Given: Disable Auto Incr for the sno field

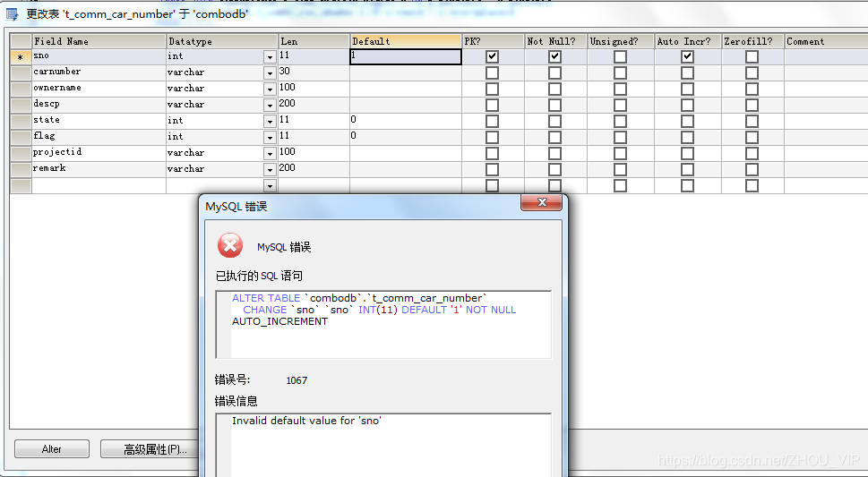Looking at the screenshot, I should click(687, 56).
